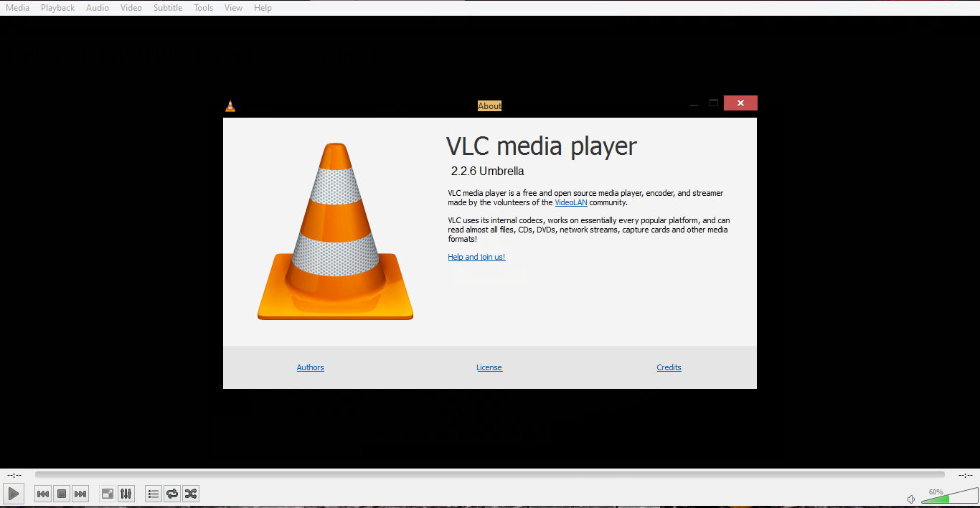The image size is (980, 508).
Task: Open the View menu
Action: 233,8
